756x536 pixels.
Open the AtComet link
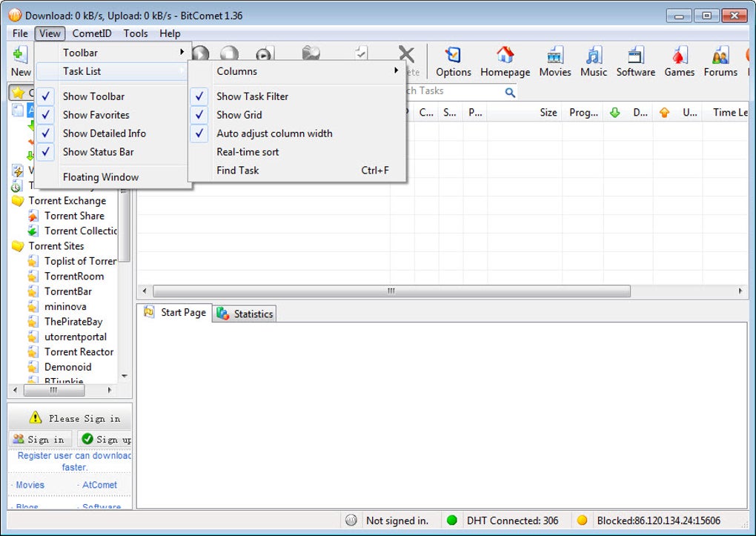coord(99,485)
